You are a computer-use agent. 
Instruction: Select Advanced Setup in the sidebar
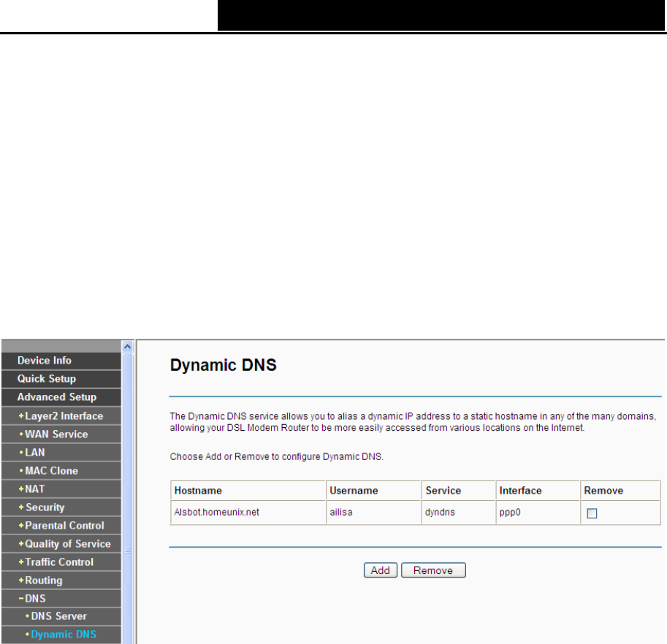(x=61, y=397)
